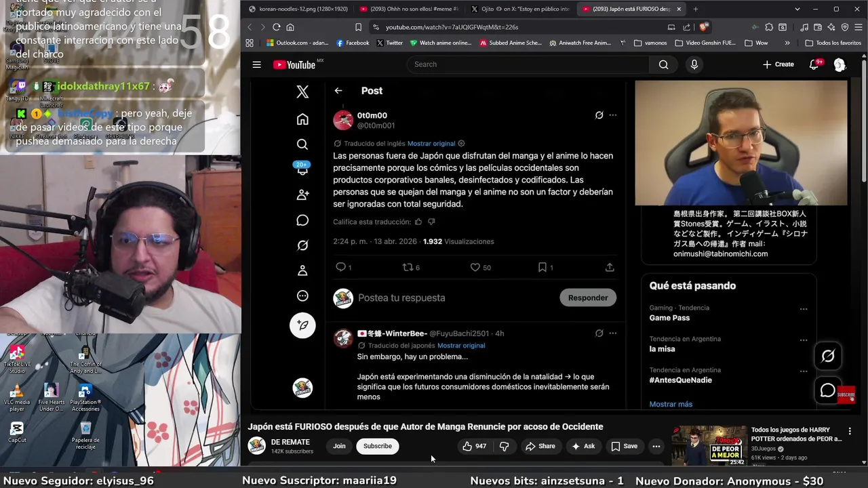This screenshot has width=868, height=488.
Task: Click the X logo in the video
Action: (302, 91)
